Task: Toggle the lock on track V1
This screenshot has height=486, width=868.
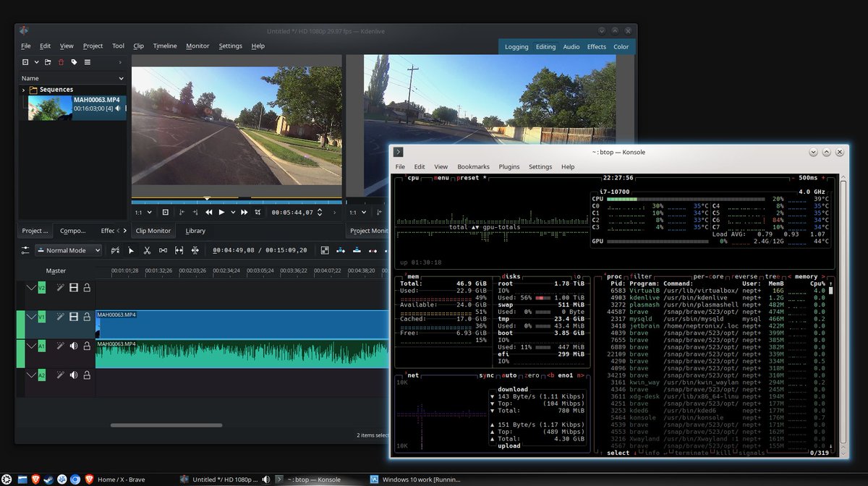Action: click(x=87, y=317)
